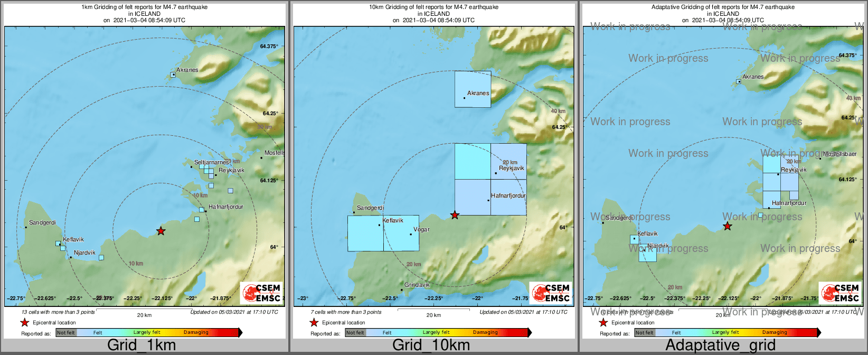Select the Akranes square marker on Adaptative_grid map
This screenshot has width=868, height=355.
[739, 81]
